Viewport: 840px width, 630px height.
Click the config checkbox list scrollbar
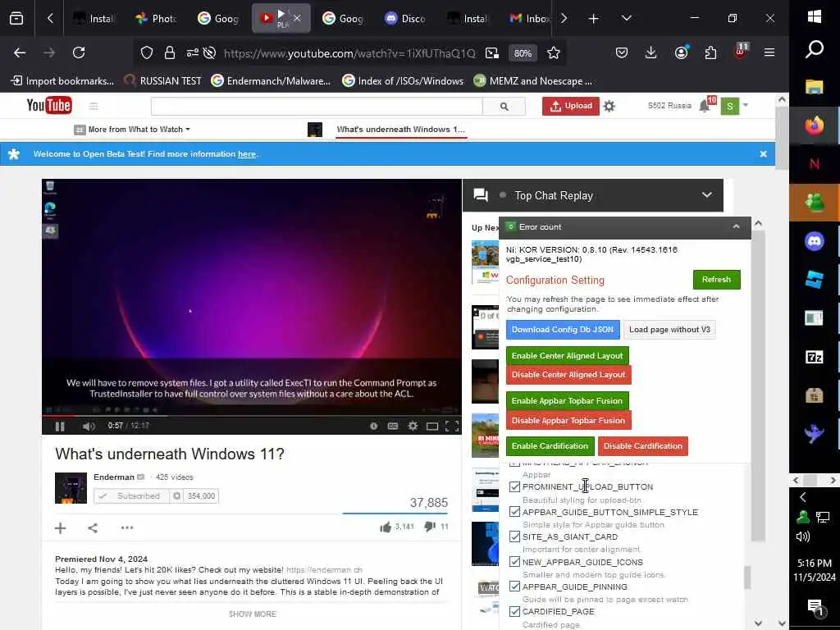(x=746, y=577)
